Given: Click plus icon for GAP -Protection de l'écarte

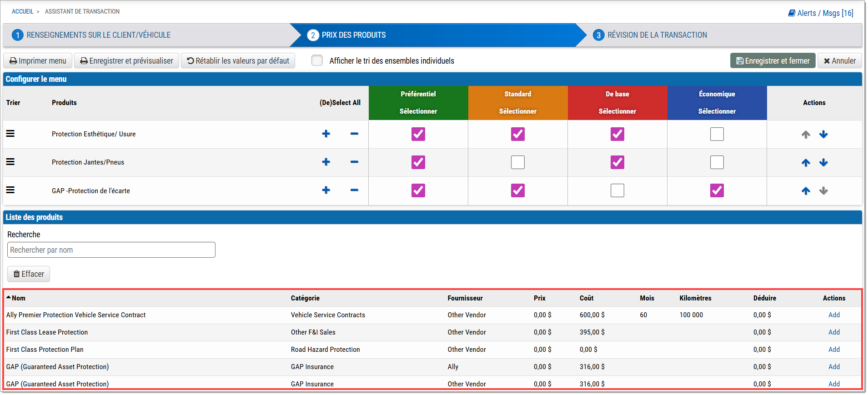Looking at the screenshot, I should coord(326,190).
